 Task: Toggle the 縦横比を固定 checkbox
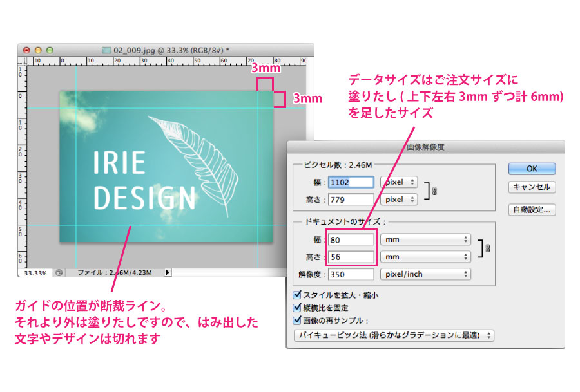[x=297, y=308]
